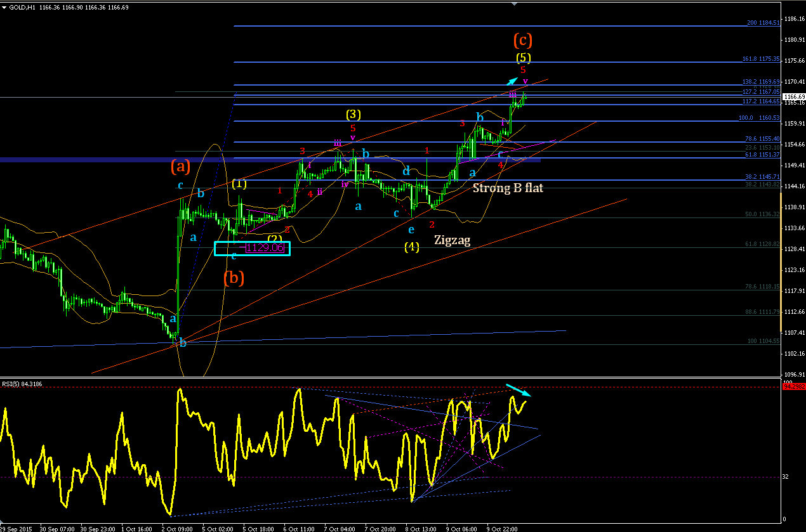
Task: Select the 88.6 1111.79 retracement label
Action: point(762,312)
